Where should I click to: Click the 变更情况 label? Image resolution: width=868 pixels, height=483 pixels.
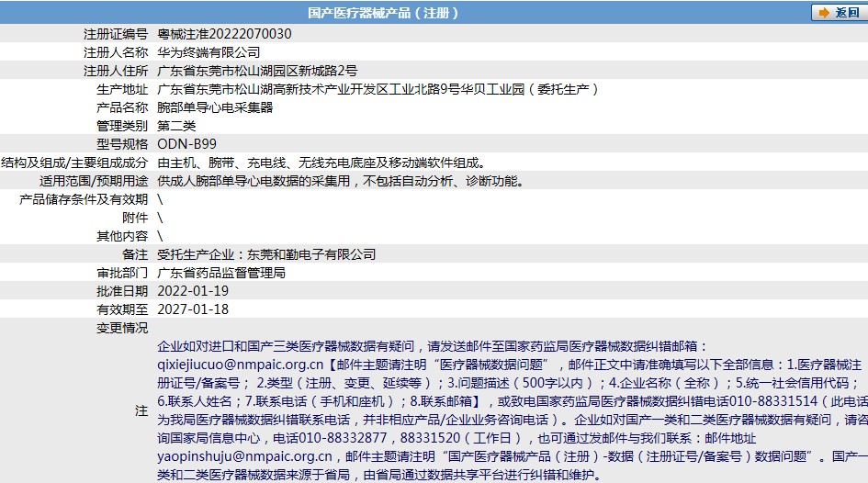tap(122, 328)
